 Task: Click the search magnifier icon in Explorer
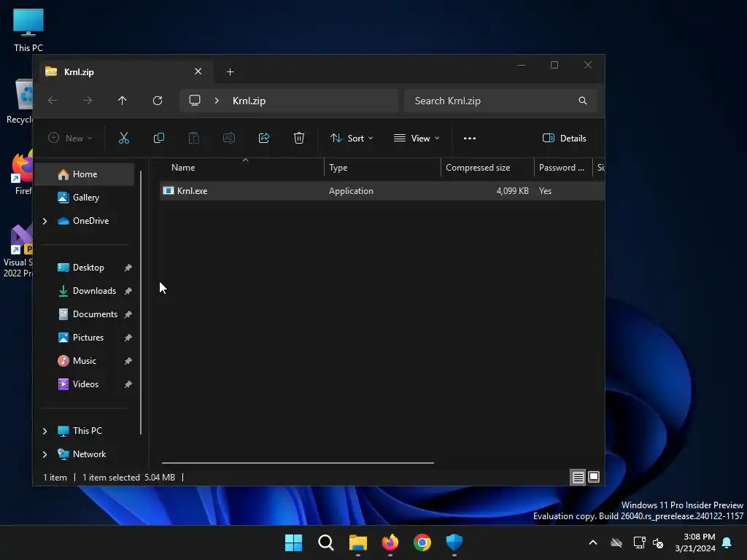point(583,101)
